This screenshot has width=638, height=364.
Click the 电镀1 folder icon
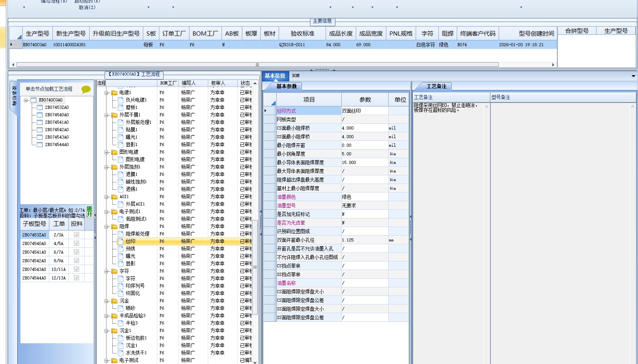114,93
